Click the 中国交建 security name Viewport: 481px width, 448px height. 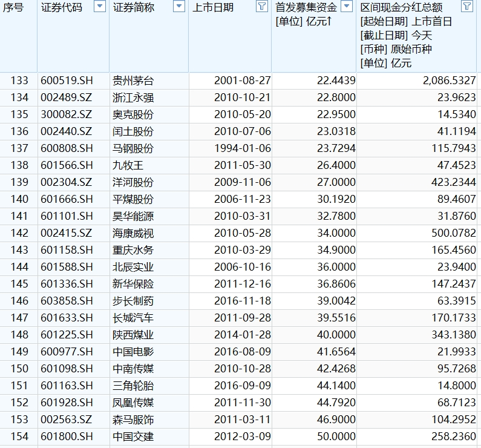coord(133,436)
